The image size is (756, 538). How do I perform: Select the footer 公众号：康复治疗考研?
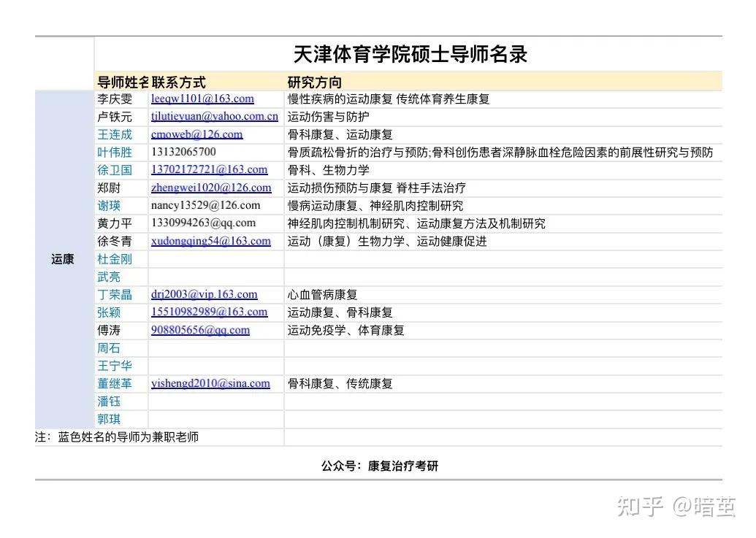[x=379, y=466]
